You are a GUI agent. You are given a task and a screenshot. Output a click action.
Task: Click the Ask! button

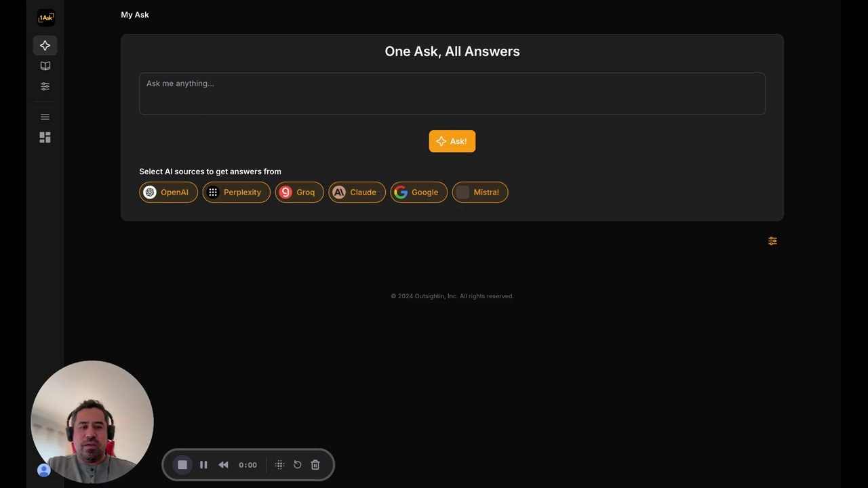click(452, 141)
